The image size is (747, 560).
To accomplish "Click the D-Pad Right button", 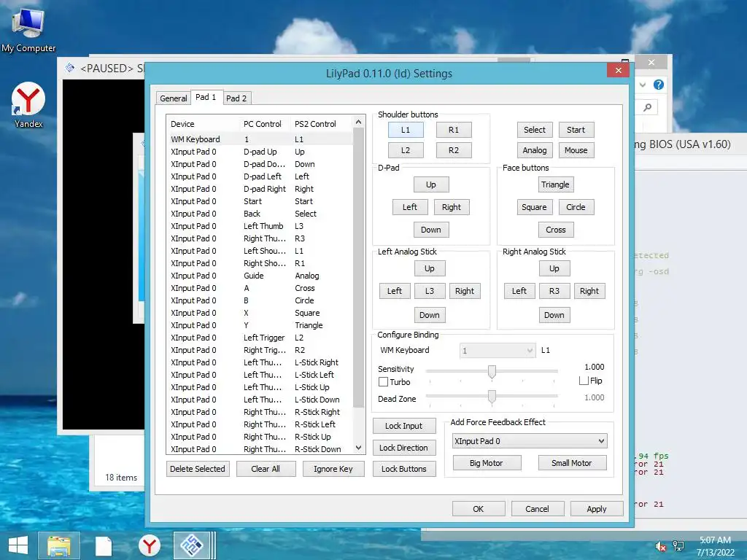I will pos(451,206).
